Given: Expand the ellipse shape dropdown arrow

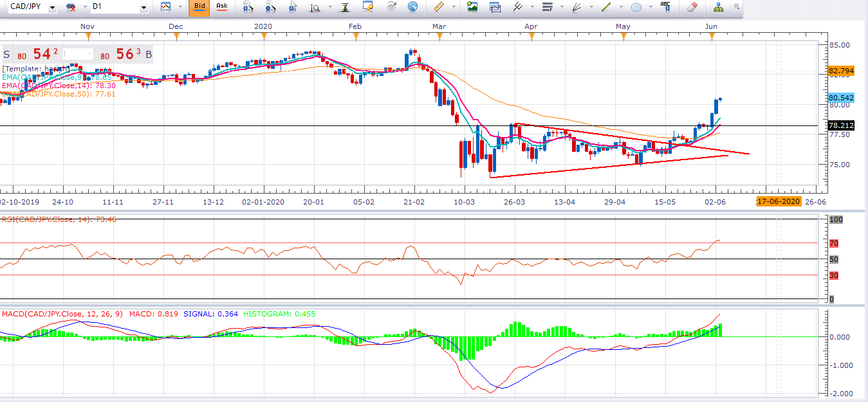Looking at the screenshot, I should pos(650,8).
